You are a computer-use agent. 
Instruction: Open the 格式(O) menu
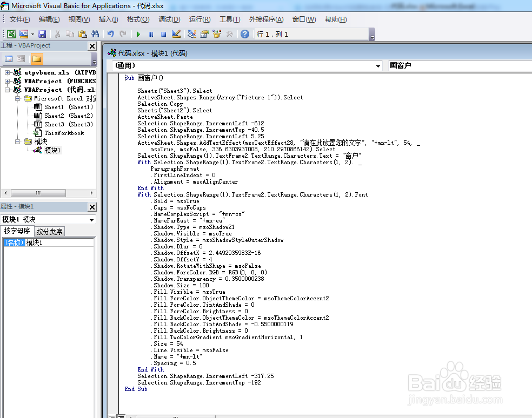pos(138,19)
